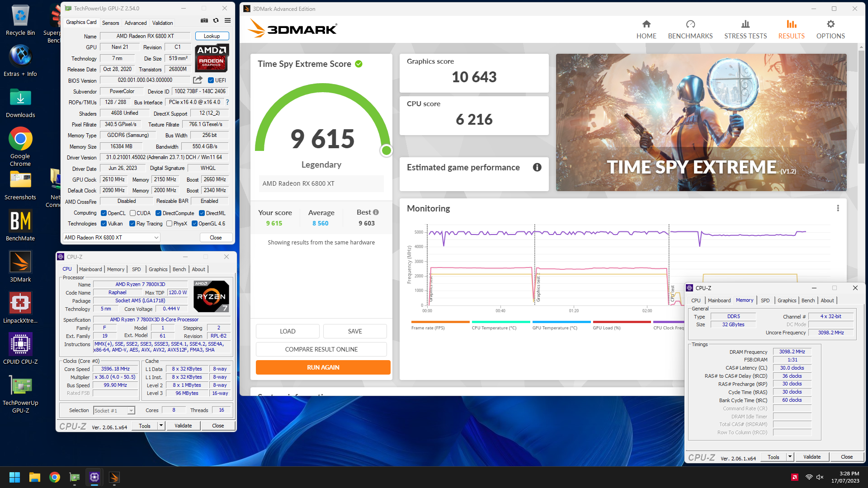Open the 3DMark STRESS TESTS icon

[745, 24]
